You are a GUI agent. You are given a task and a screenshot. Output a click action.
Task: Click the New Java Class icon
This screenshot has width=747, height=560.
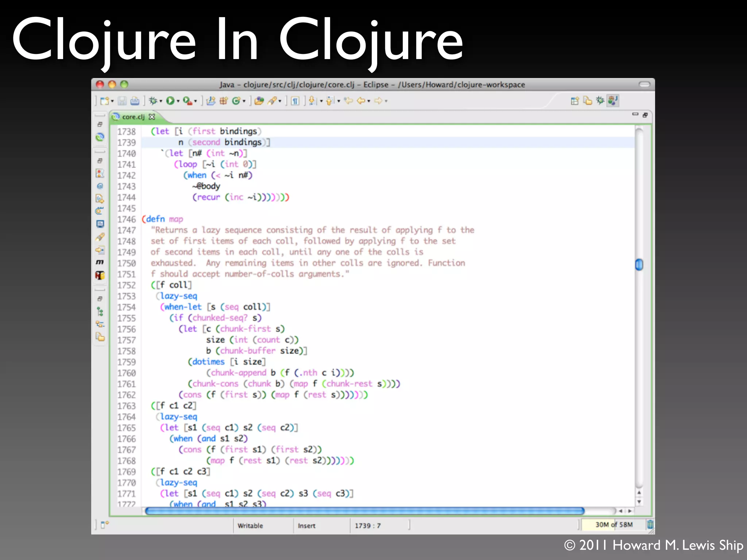[x=236, y=101]
